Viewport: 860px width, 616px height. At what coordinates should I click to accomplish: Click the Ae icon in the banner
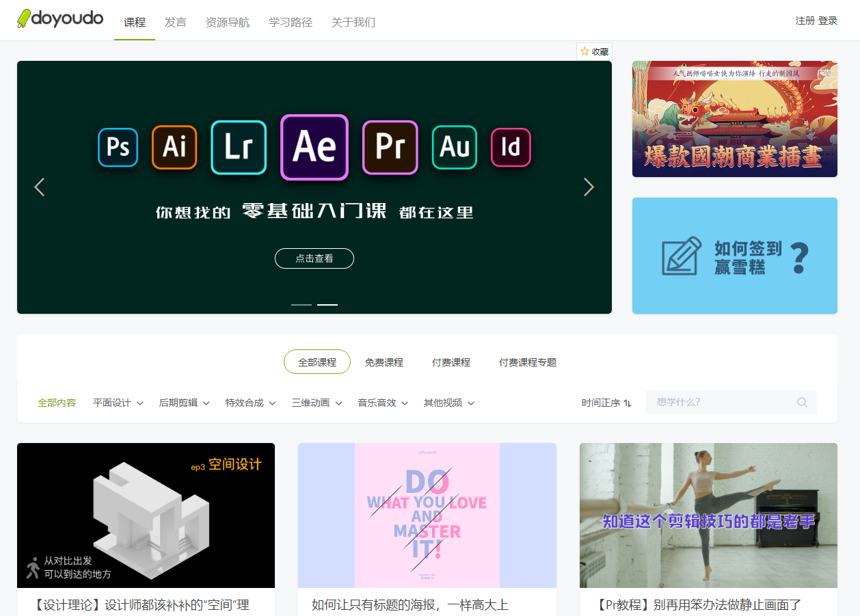pyautogui.click(x=314, y=147)
